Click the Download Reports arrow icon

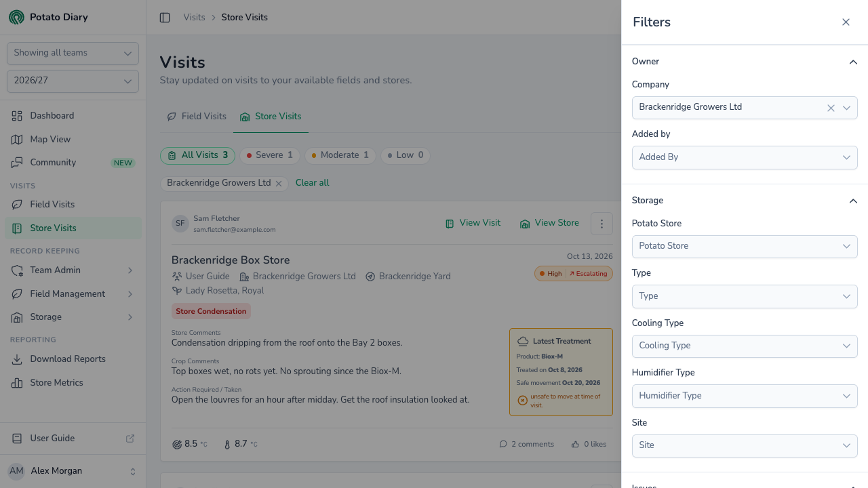[17, 359]
